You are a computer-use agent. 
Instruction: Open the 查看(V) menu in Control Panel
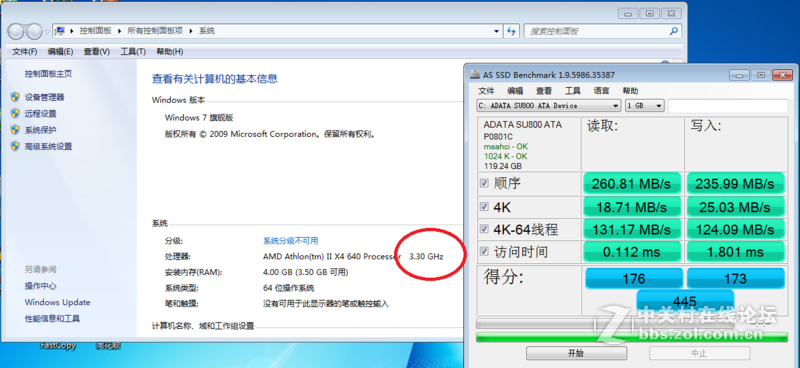pyautogui.click(x=96, y=52)
